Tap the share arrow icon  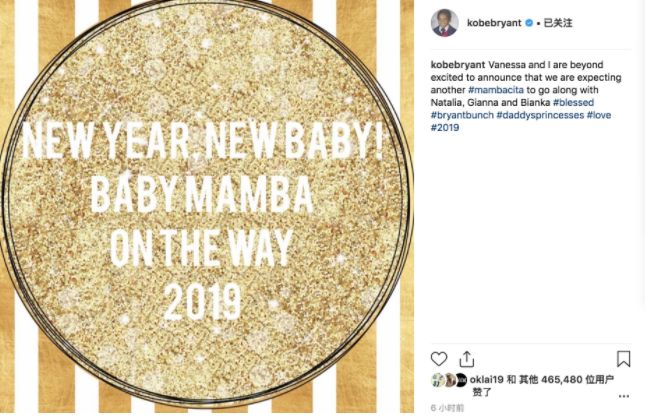click(x=466, y=358)
